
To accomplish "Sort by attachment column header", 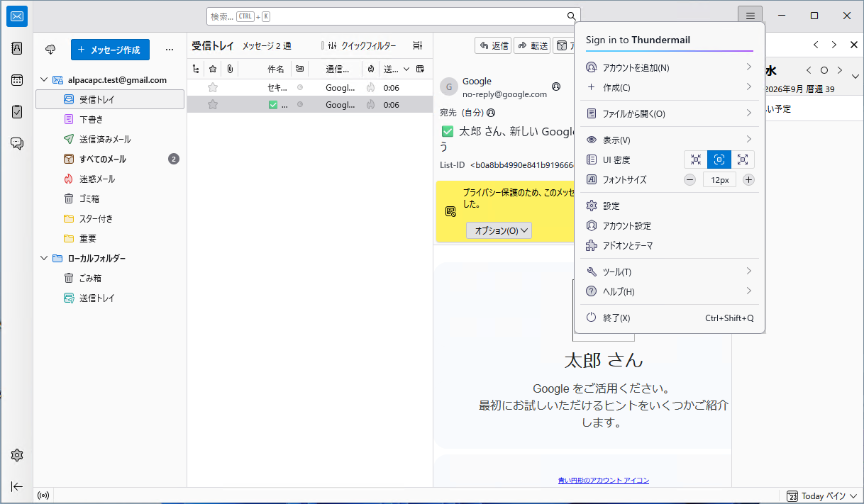I will (231, 69).
